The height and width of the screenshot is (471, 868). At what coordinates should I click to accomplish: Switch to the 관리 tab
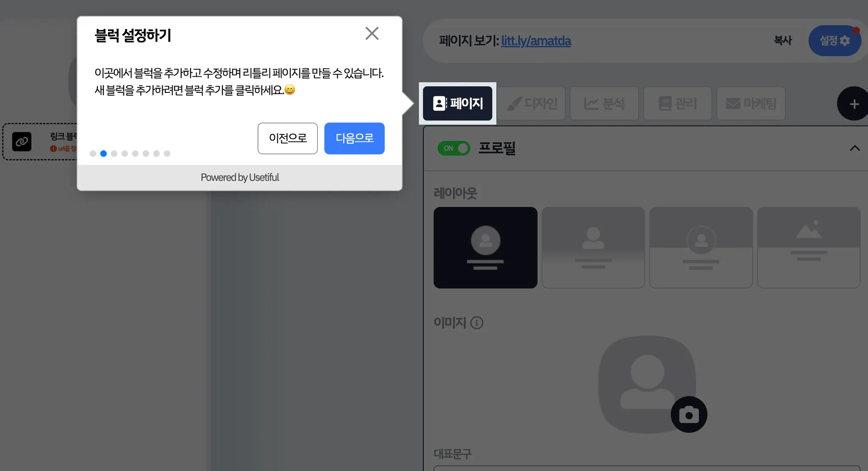677,103
